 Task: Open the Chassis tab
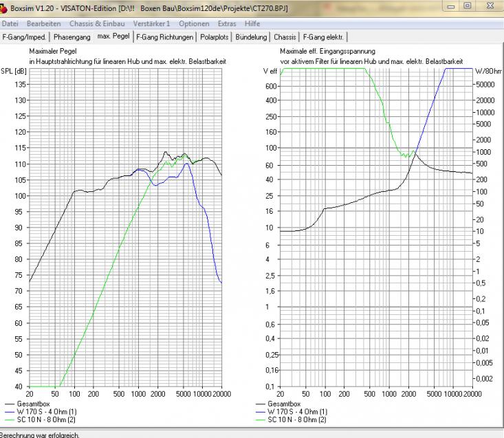click(285, 36)
